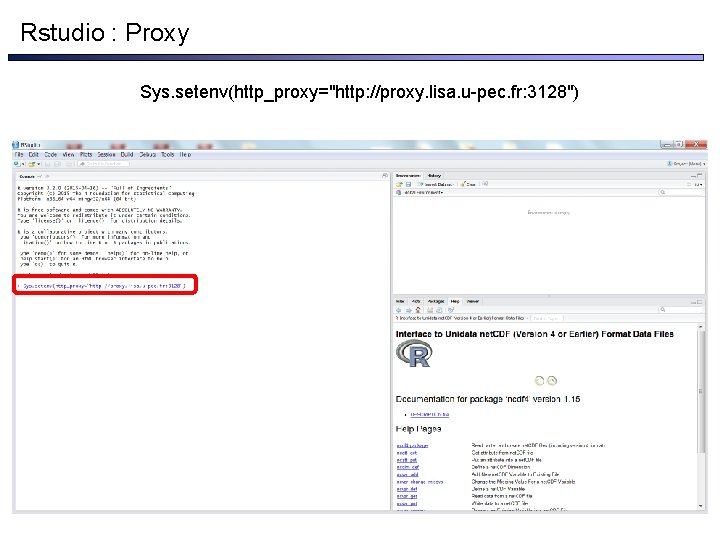The image size is (720, 540).
Task: Click the print help topic icon
Action: tap(430, 310)
